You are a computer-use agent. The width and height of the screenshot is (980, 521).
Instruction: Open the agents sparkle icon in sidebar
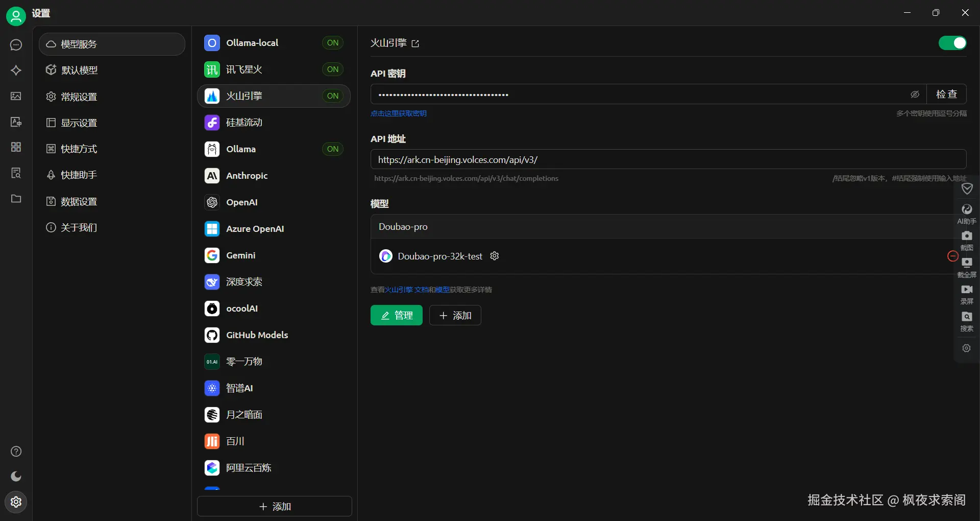(16, 70)
